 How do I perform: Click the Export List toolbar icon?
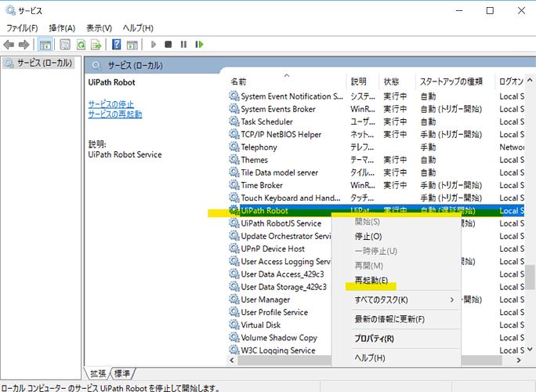pyautogui.click(x=96, y=45)
